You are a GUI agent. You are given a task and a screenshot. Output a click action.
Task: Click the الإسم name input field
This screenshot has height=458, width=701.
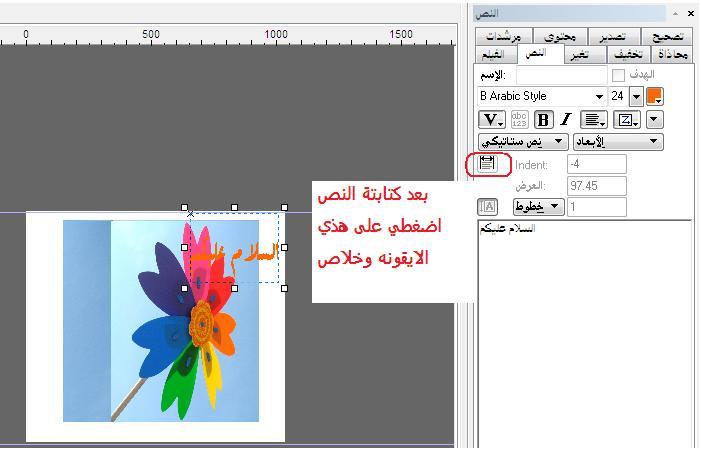point(561,75)
